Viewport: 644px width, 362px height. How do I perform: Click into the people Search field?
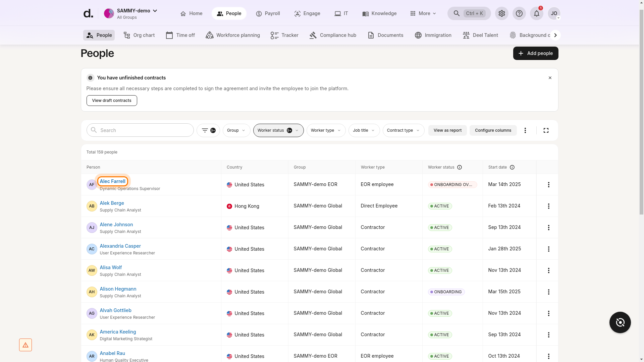pyautogui.click(x=140, y=130)
